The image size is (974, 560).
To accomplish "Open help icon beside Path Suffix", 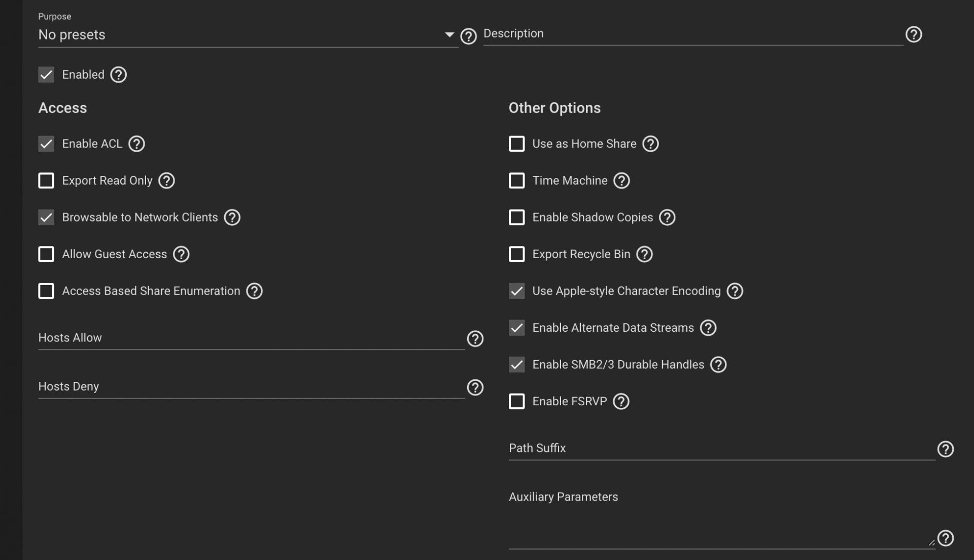I will 946,449.
